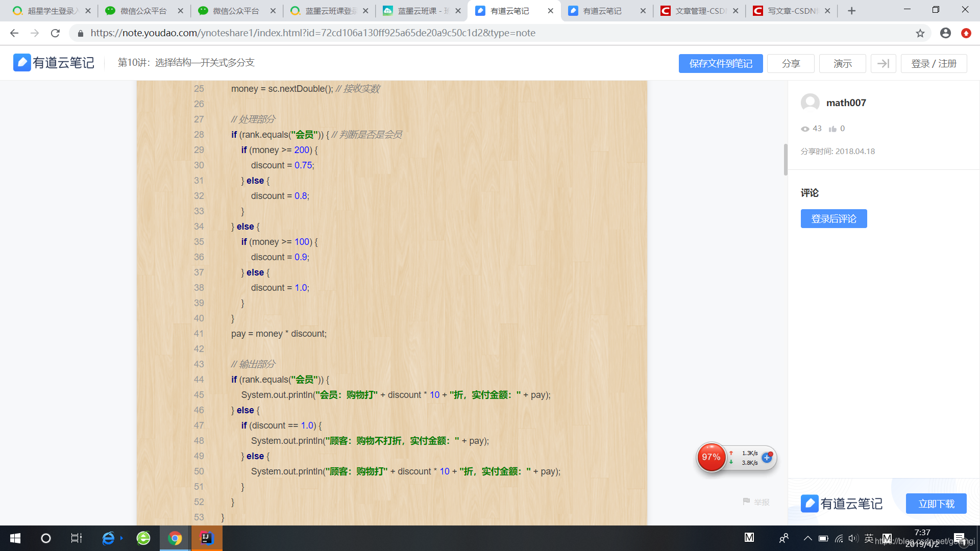Click the 举报 report link
The image size is (980, 551).
(762, 502)
